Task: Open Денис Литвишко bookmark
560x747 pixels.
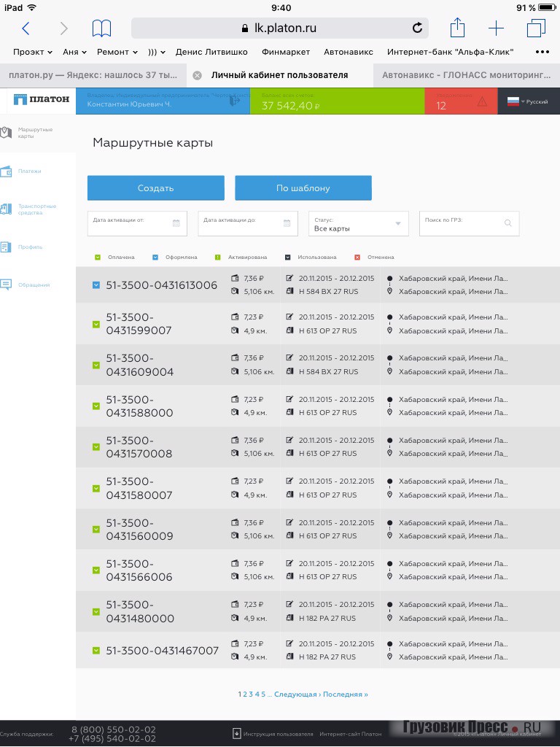Action: coord(211,52)
